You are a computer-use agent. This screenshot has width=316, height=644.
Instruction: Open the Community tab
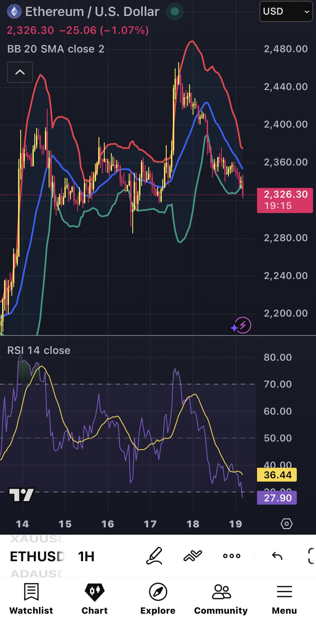point(221,599)
